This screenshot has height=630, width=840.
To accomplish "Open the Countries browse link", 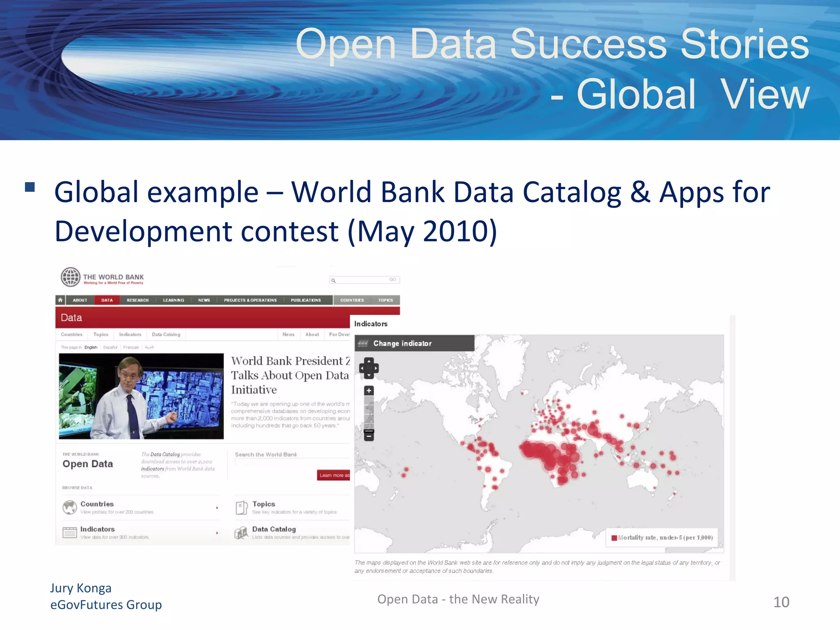I will tap(97, 504).
